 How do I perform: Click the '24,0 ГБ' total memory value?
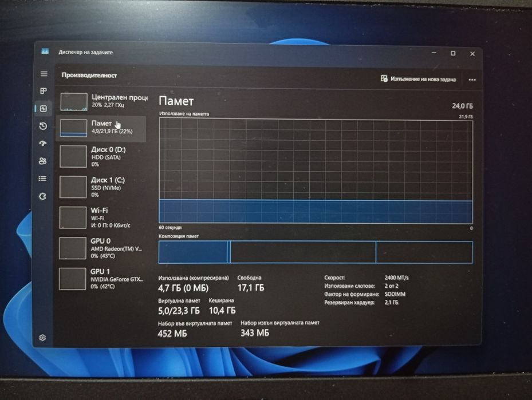462,106
